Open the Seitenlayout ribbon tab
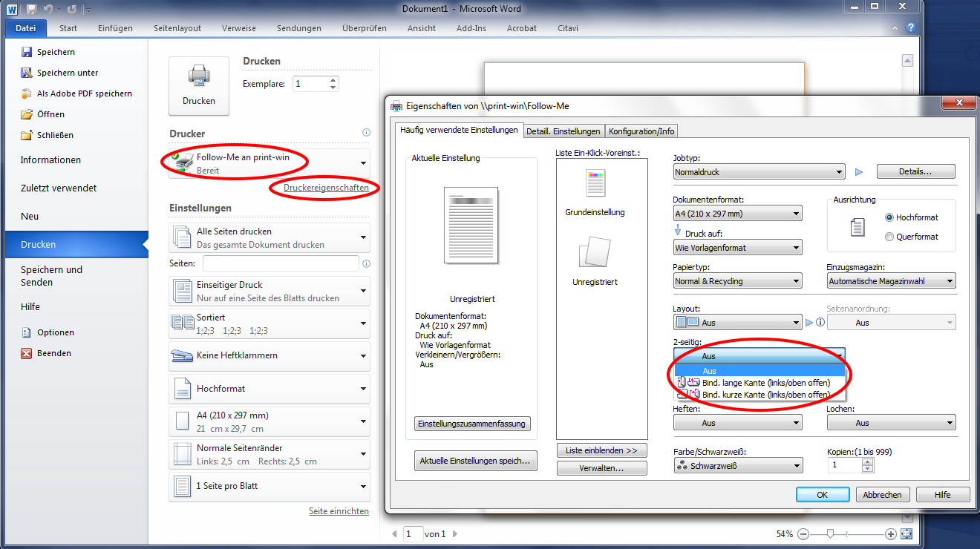 pos(177,28)
